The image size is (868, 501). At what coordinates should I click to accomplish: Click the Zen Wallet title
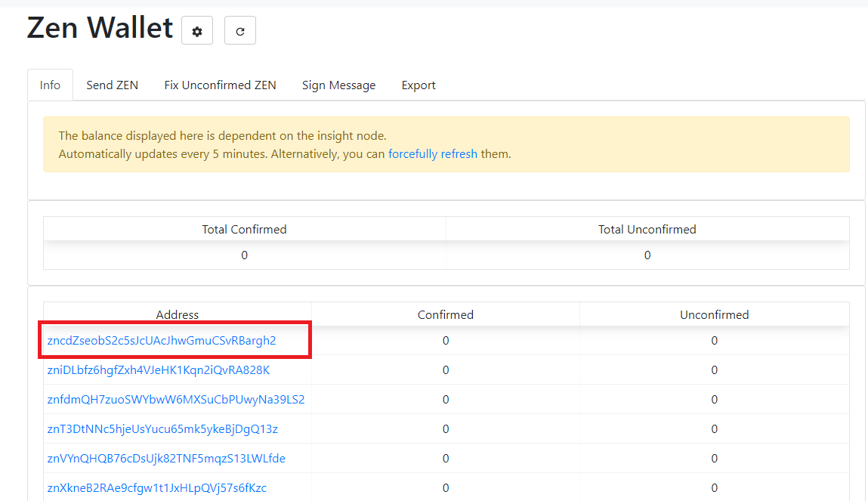pos(100,28)
